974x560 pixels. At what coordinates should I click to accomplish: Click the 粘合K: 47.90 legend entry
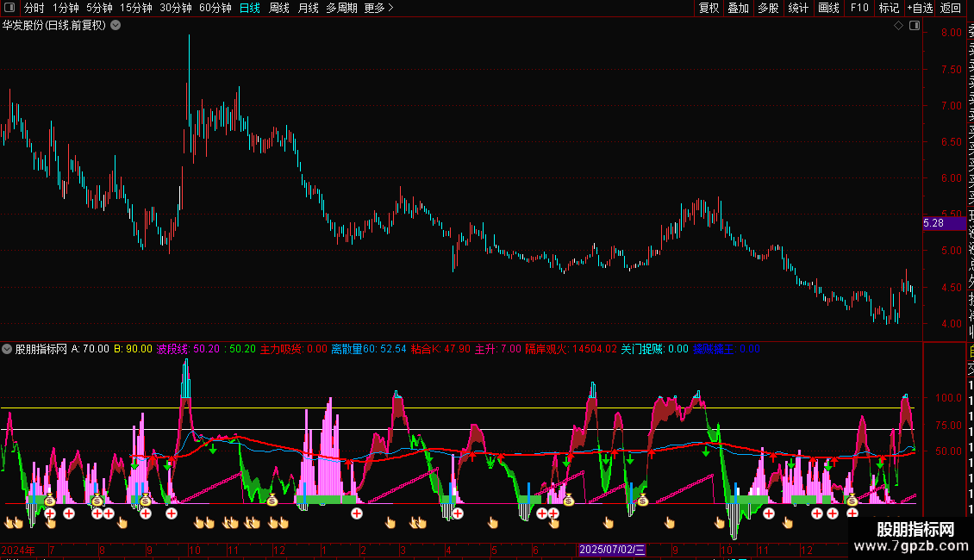(x=441, y=349)
